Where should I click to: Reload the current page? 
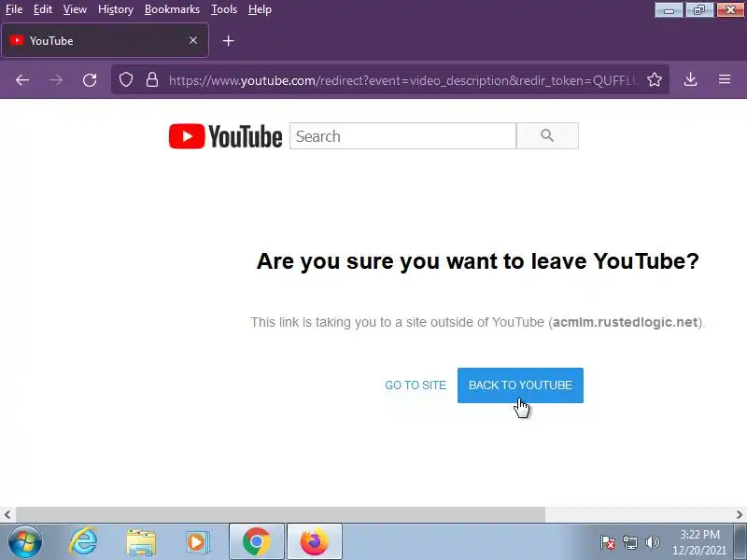click(x=90, y=80)
